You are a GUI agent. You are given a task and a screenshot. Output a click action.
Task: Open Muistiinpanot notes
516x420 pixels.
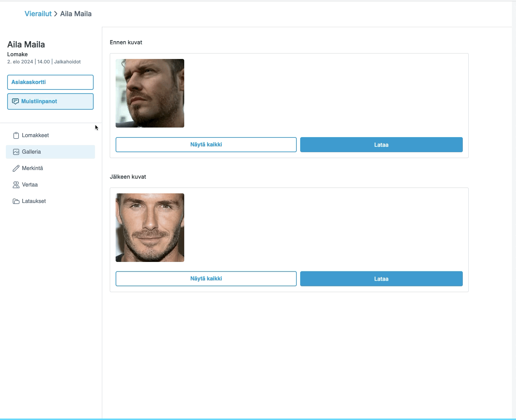point(50,101)
